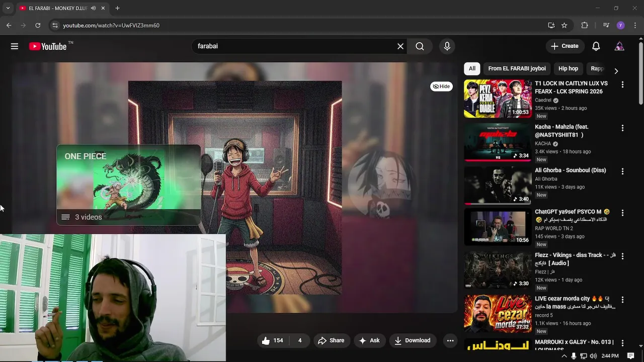Screen dimensions: 644x362
Task: Click the address bar URL
Action: 111,25
